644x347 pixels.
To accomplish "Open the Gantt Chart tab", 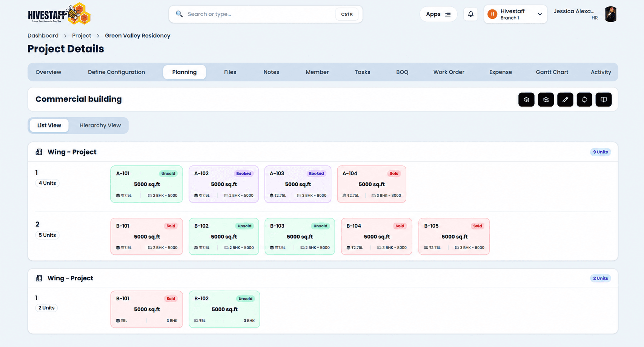I will [x=552, y=72].
